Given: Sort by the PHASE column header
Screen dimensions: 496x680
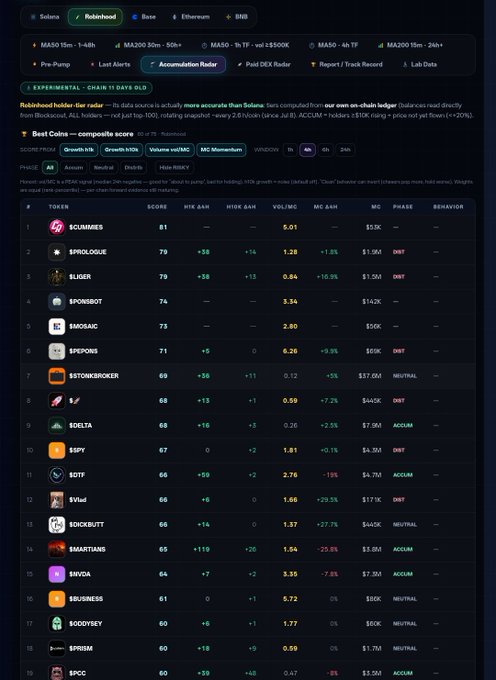Looking at the screenshot, I should click(403, 207).
